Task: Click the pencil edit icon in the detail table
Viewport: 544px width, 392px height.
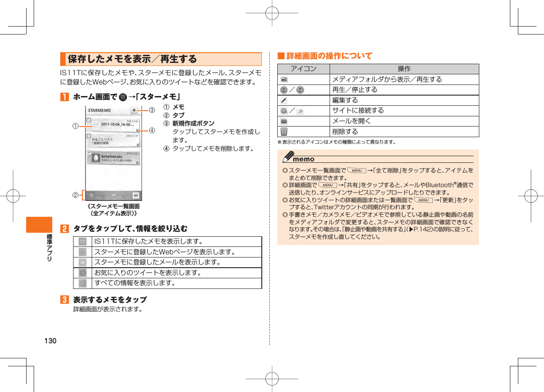Action: pyautogui.click(x=284, y=100)
